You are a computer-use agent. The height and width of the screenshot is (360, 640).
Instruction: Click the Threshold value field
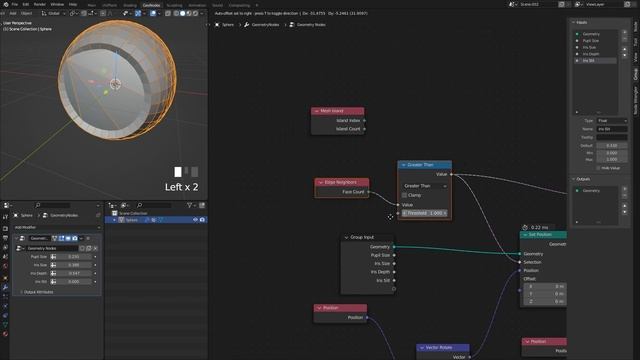(x=424, y=213)
